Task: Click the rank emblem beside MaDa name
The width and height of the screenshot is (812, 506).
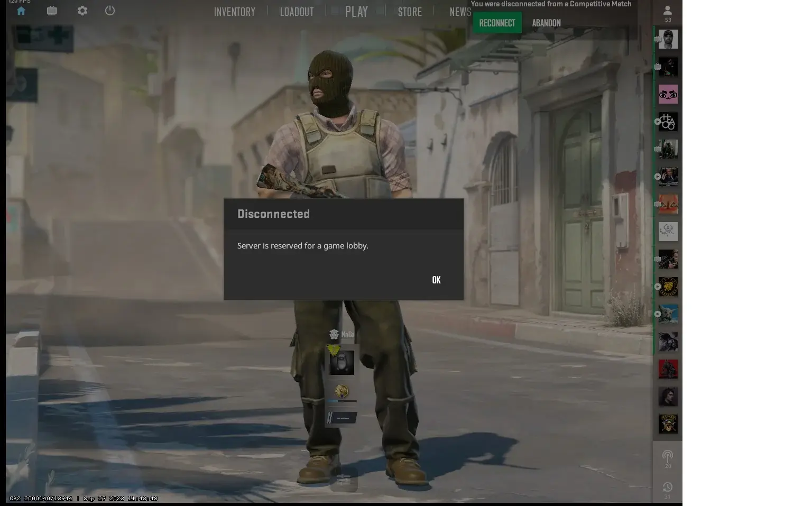Action: pyautogui.click(x=334, y=334)
